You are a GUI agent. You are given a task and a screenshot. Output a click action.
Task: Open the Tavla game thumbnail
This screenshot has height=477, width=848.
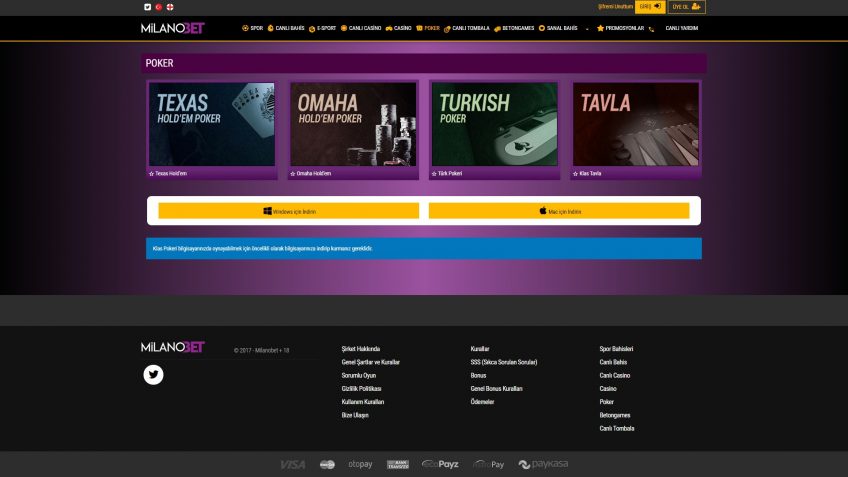[x=635, y=124]
